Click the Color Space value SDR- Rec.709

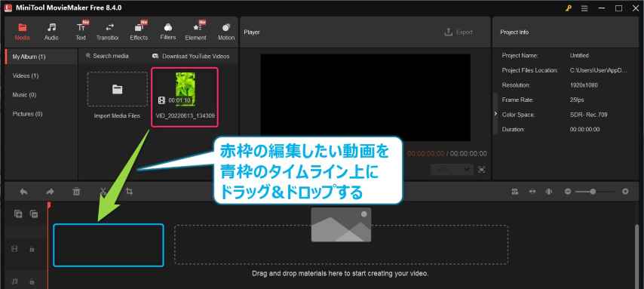588,114
